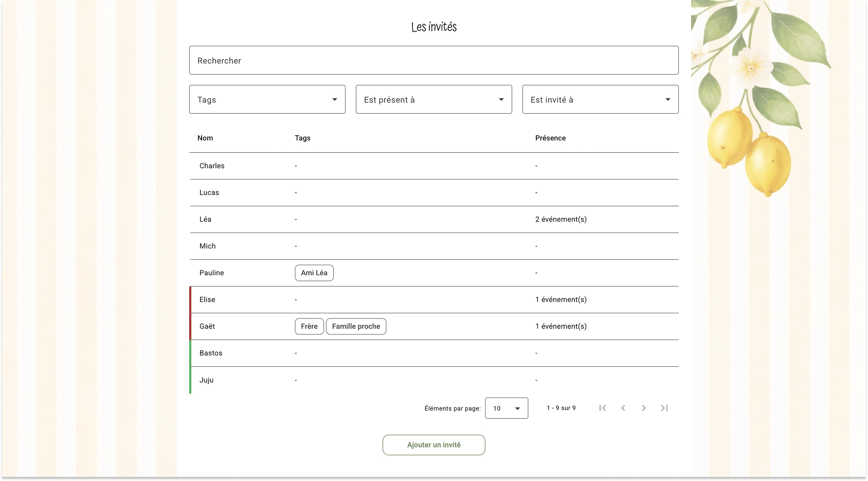Click the Tags column header
This screenshot has height=481, width=868.
tap(302, 138)
